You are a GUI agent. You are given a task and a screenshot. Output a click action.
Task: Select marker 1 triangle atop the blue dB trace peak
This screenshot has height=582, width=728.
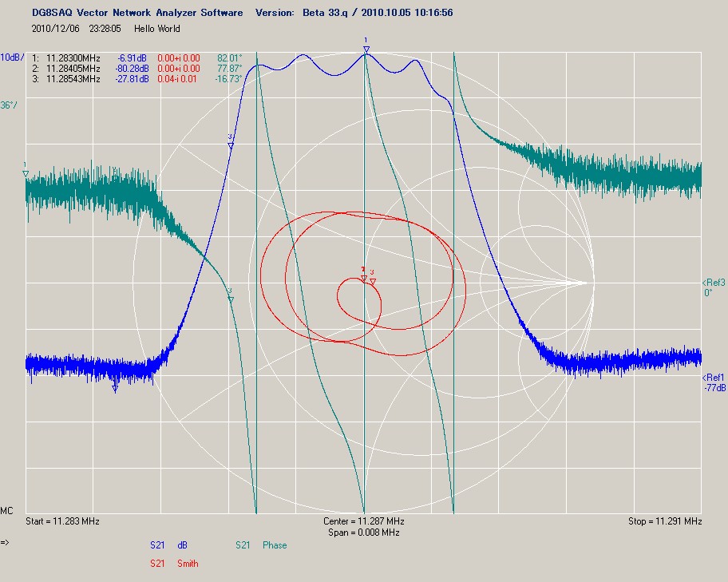(366, 49)
